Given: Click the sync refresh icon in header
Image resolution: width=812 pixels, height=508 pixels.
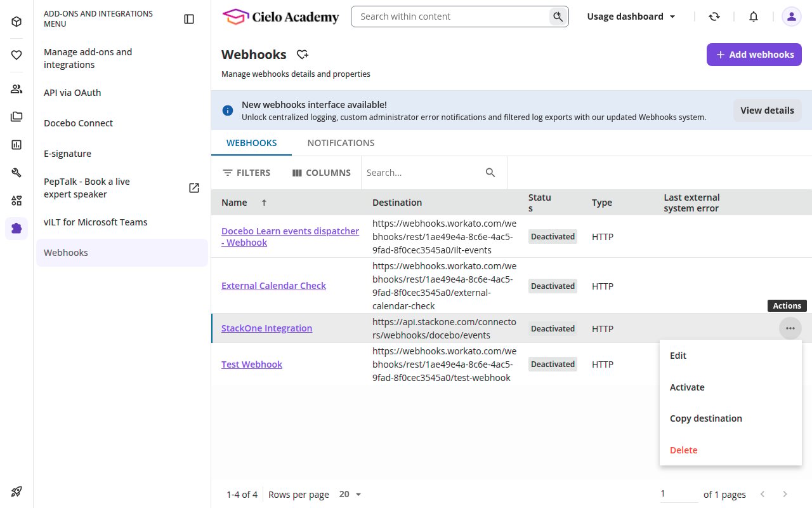Looking at the screenshot, I should [714, 17].
